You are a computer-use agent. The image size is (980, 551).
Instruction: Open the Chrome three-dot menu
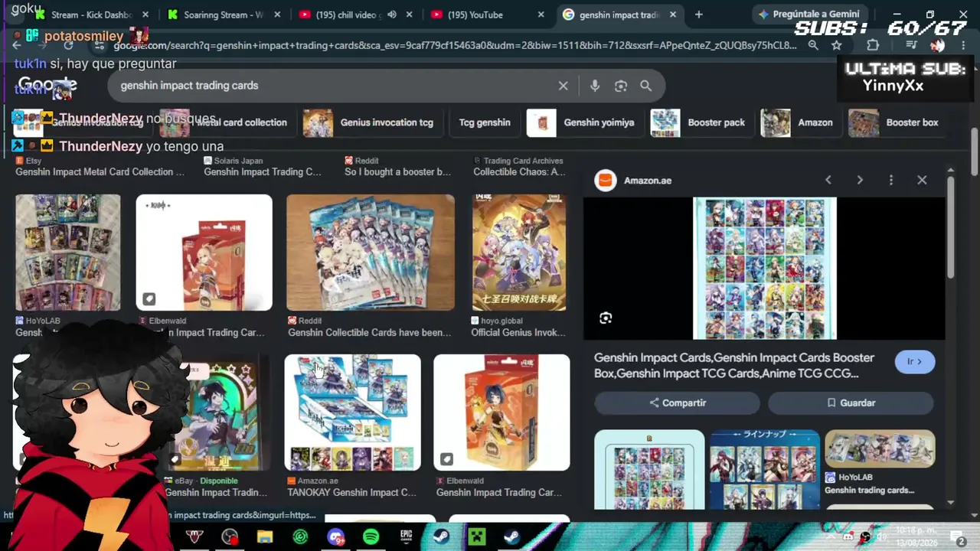(963, 45)
